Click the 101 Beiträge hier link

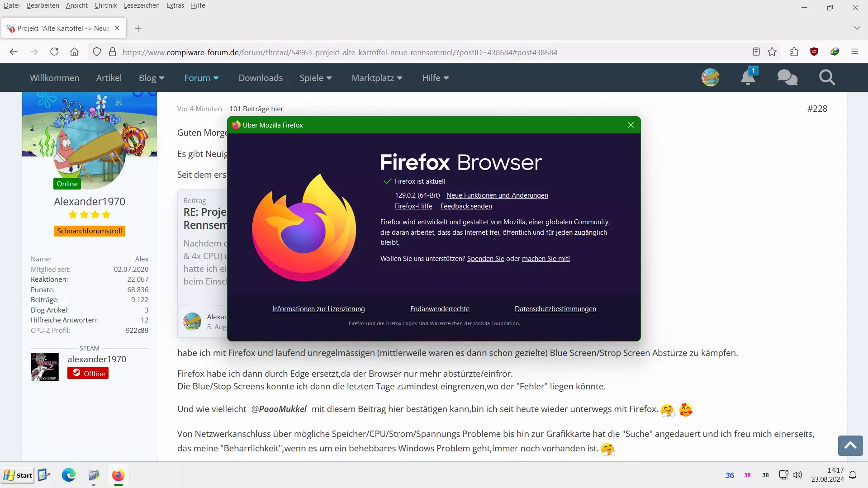click(256, 109)
